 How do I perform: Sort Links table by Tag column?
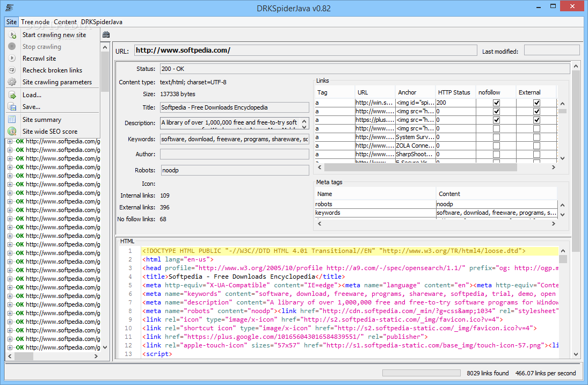pyautogui.click(x=335, y=92)
